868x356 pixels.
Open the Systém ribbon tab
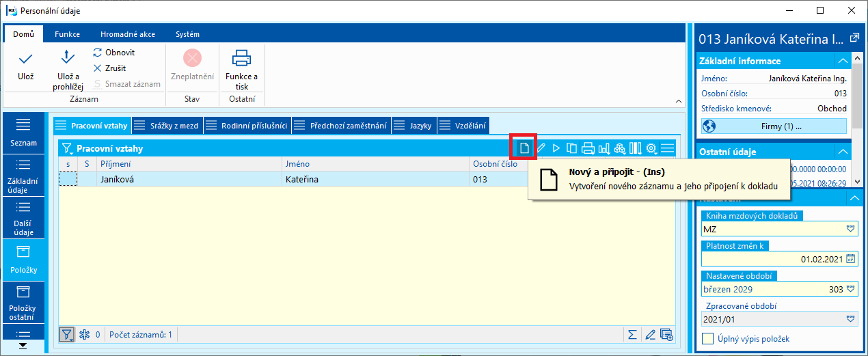coord(187,34)
